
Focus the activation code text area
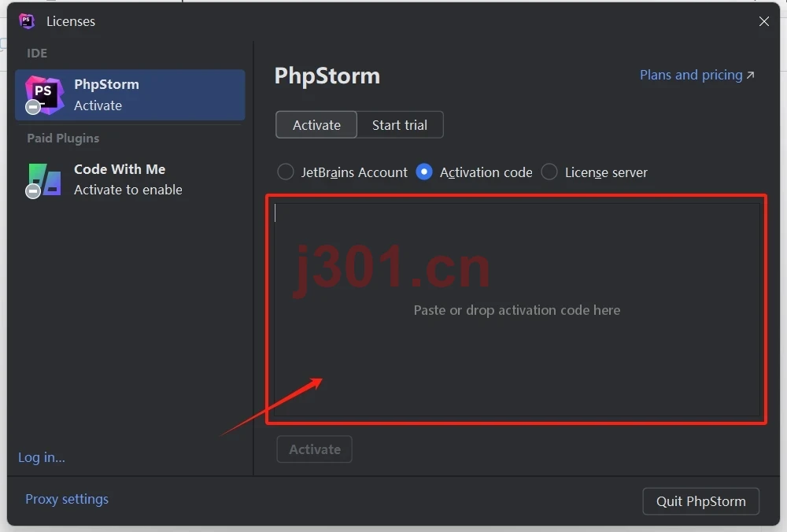516,309
